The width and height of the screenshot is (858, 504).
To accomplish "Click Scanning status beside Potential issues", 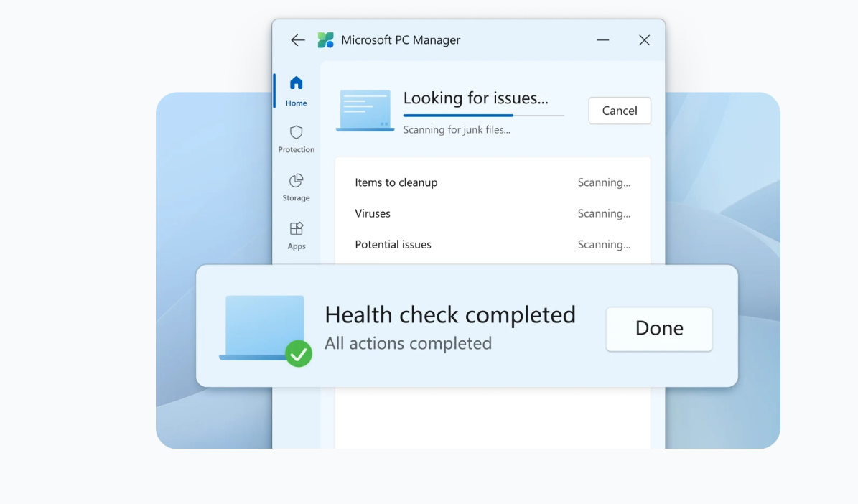I will 604,245.
